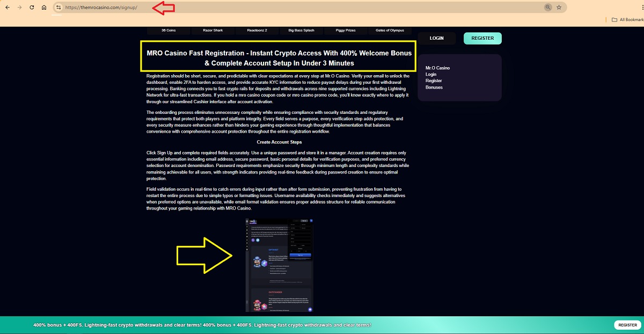This screenshot has width=644, height=334.
Task: Click the Mr.O Casino sidebar link
Action: pyautogui.click(x=437, y=68)
